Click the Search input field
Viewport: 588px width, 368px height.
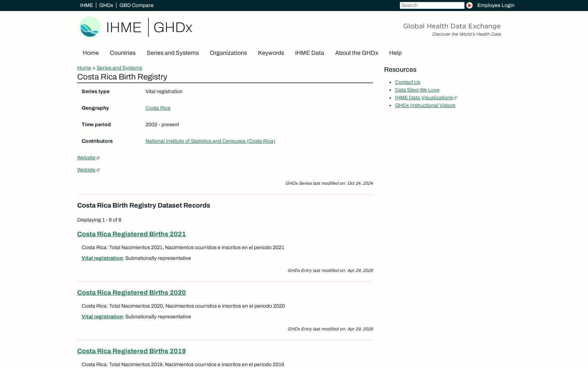(432, 5)
